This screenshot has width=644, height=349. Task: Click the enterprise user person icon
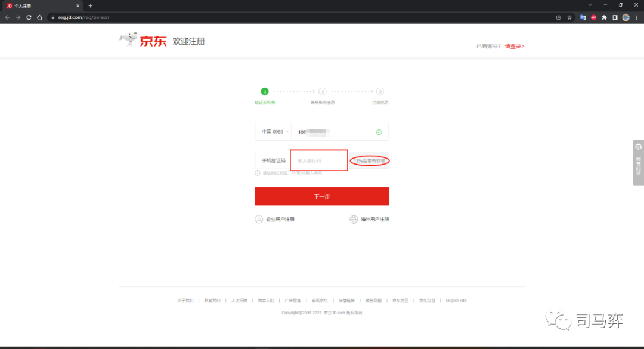pos(259,219)
